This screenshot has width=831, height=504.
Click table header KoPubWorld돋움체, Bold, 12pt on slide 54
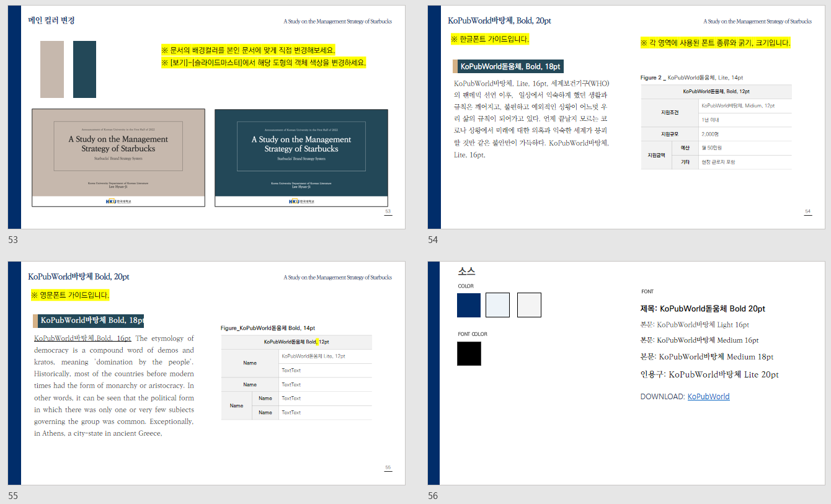tap(716, 92)
